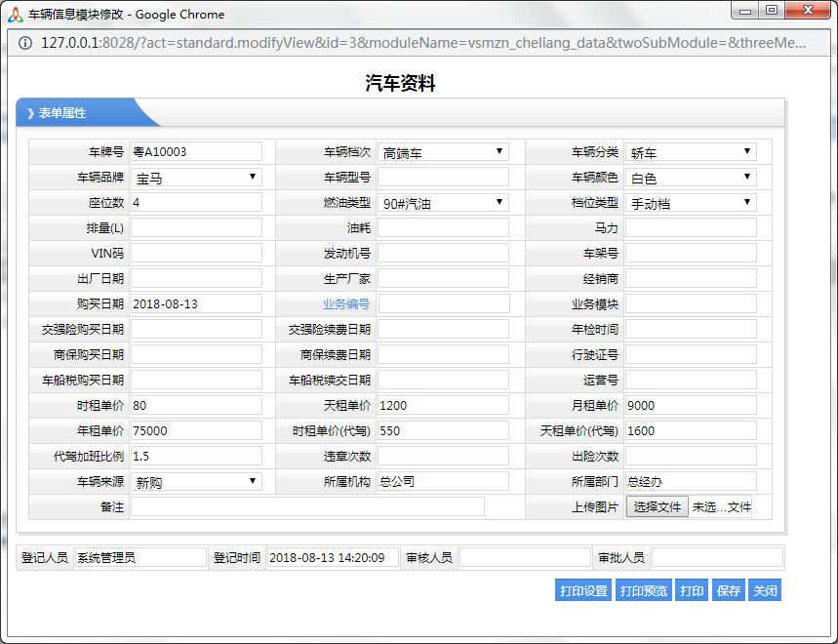Screen dimensions: 838x644
Task: Click the 车牌号 input field
Action: tap(196, 151)
